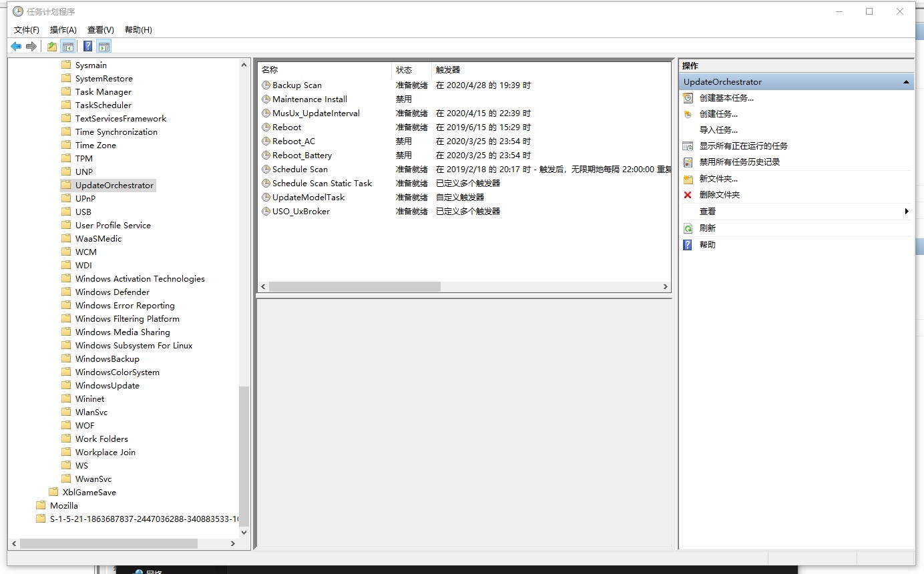The height and width of the screenshot is (574, 924).
Task: Click the folder icon beside XblGameSave
Action: [x=53, y=492]
